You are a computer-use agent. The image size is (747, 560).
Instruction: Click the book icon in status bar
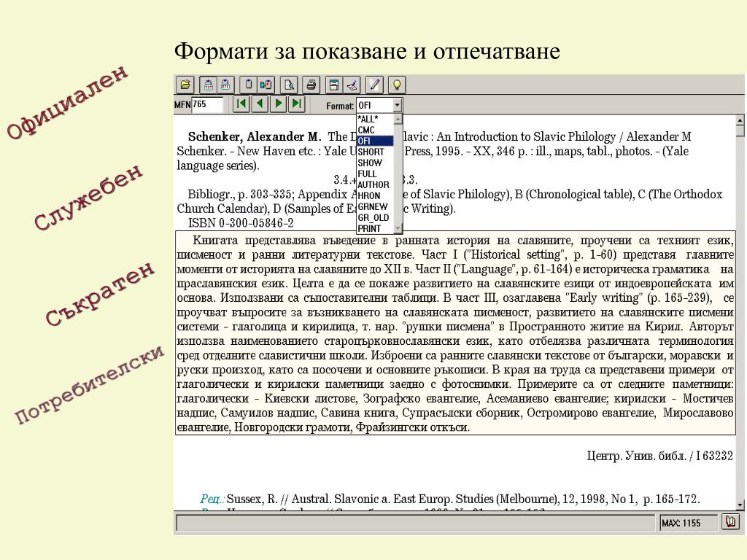(729, 522)
